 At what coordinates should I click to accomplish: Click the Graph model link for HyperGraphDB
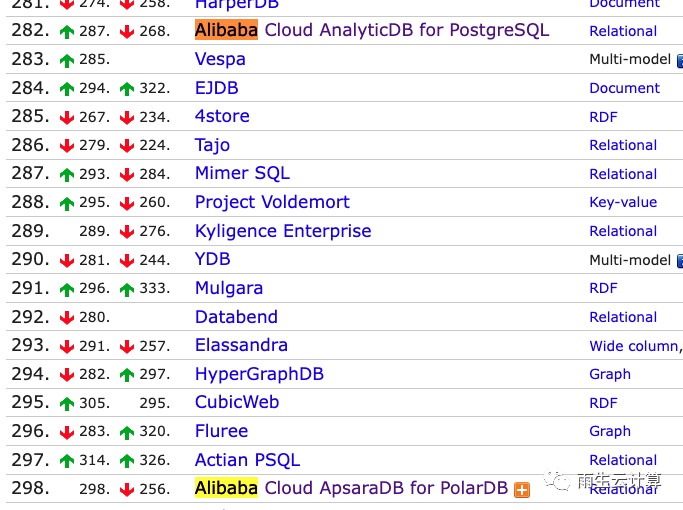point(610,374)
